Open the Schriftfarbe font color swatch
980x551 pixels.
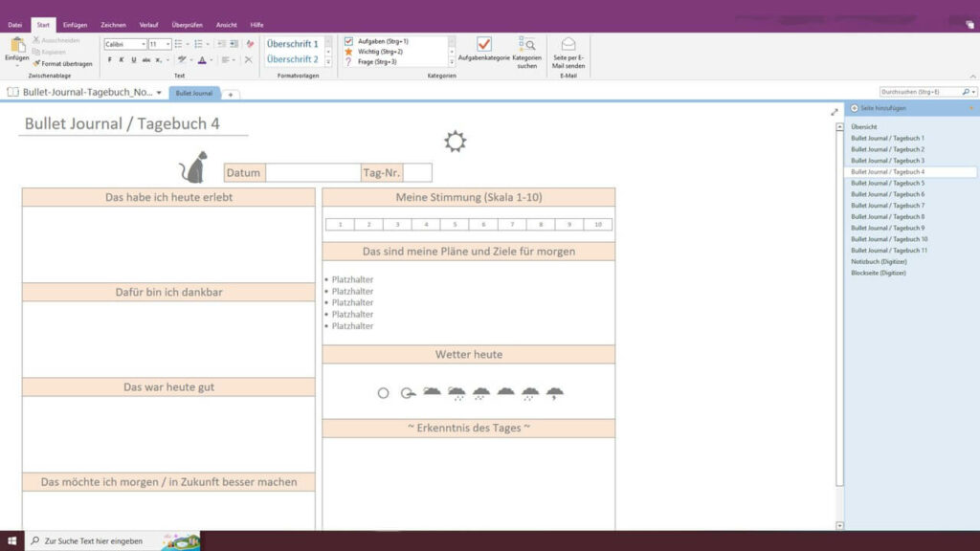(x=202, y=59)
